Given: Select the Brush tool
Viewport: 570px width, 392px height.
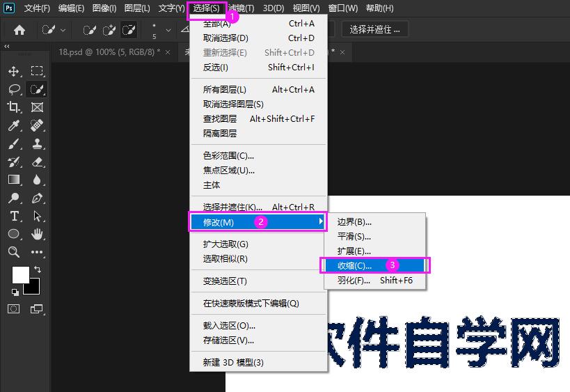Looking at the screenshot, I should tap(14, 143).
